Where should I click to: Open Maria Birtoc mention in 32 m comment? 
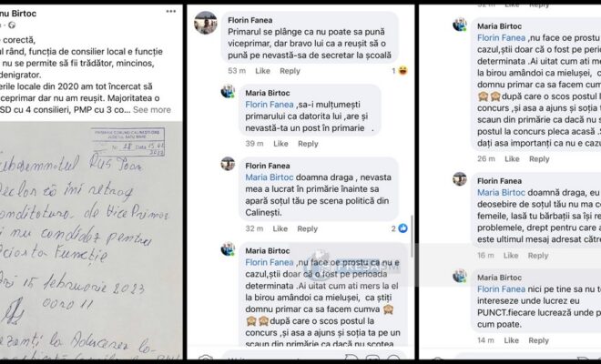point(269,177)
